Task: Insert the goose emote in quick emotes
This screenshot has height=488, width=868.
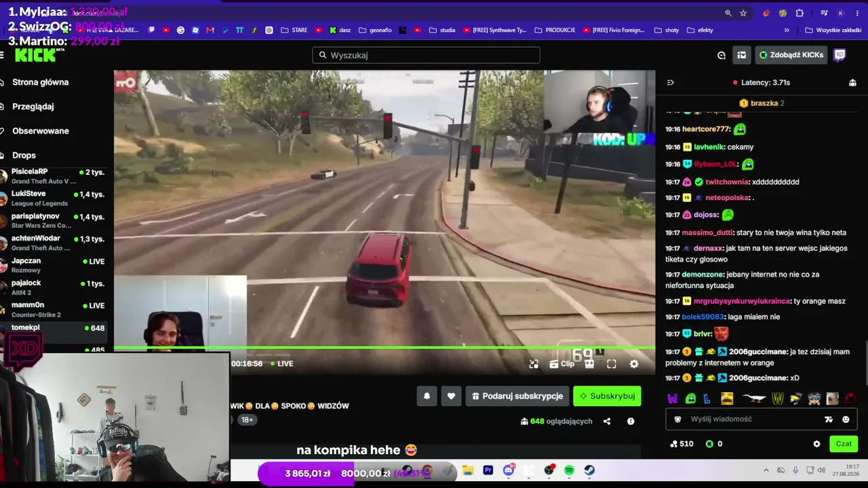Action: (753, 399)
